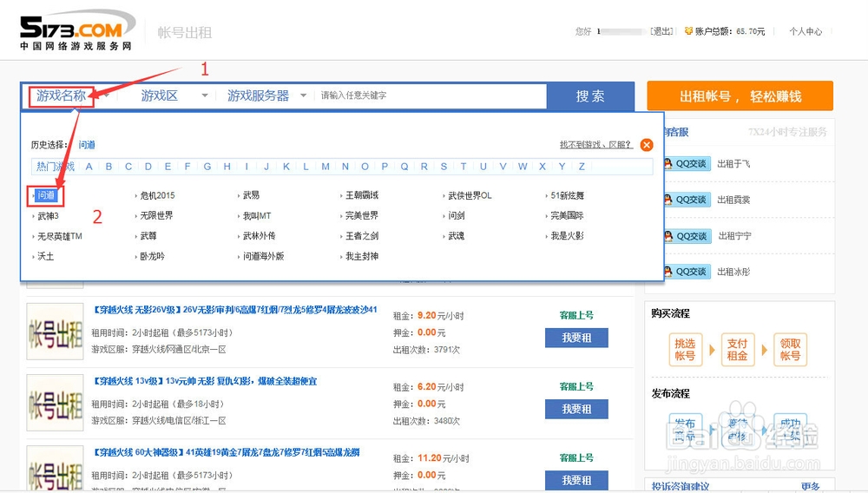Click 我要租 for the 9.20元 listing

[576, 338]
